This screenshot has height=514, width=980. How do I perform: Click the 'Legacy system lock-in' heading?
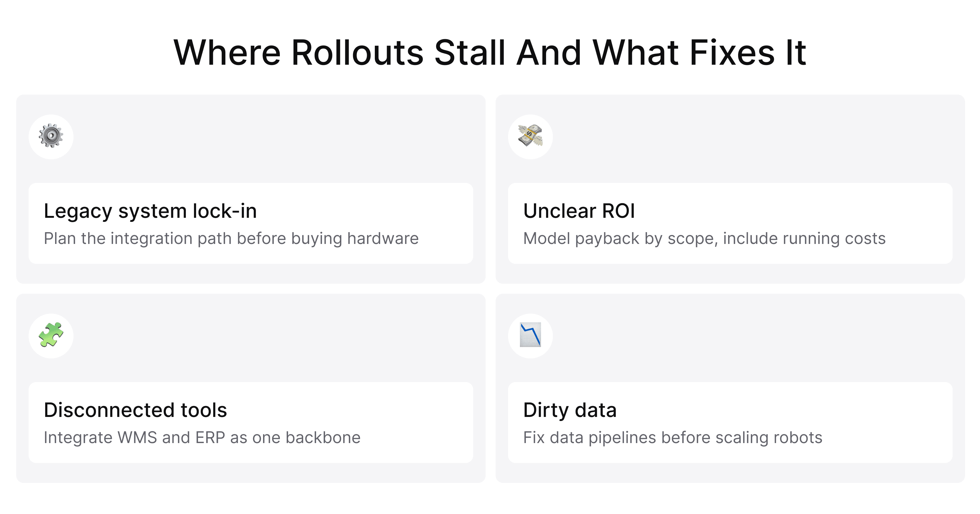pyautogui.click(x=150, y=211)
